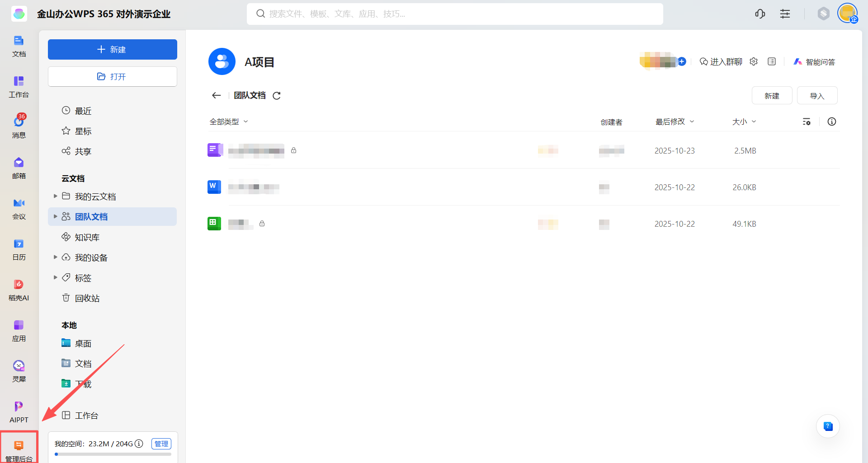868x463 pixels.
Task: Click the lock icon on the spreadsheet row
Action: [262, 224]
